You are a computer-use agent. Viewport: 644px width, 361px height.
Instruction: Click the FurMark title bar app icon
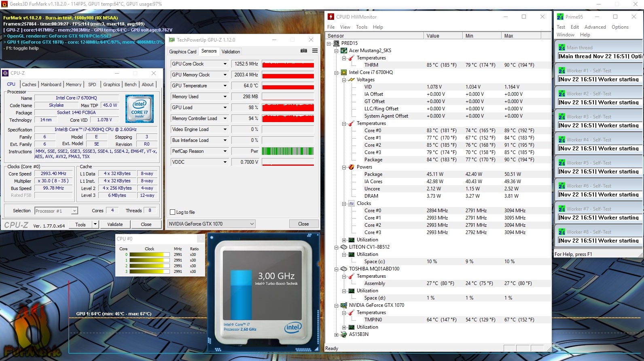coord(4,4)
